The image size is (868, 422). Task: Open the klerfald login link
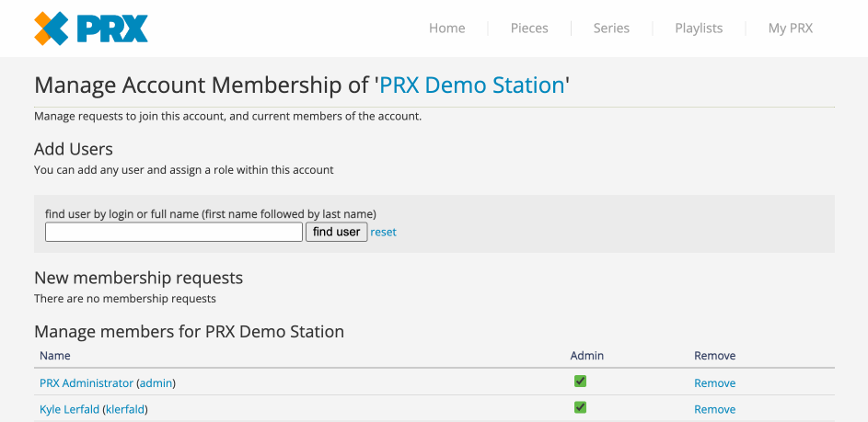coord(125,410)
